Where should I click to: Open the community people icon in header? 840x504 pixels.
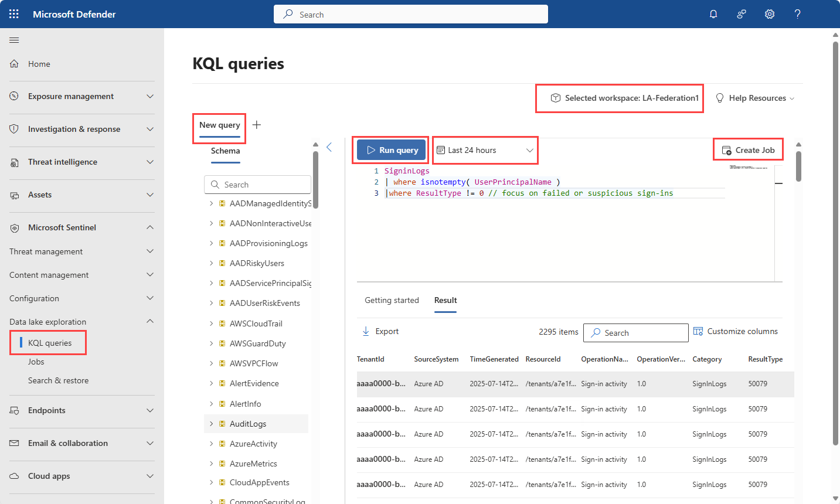pos(742,14)
